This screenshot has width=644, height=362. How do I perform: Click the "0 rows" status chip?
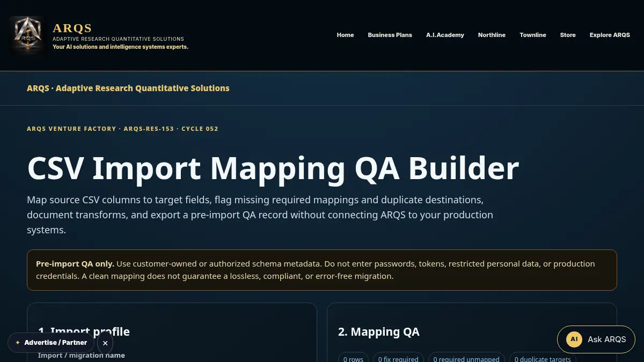tap(353, 359)
